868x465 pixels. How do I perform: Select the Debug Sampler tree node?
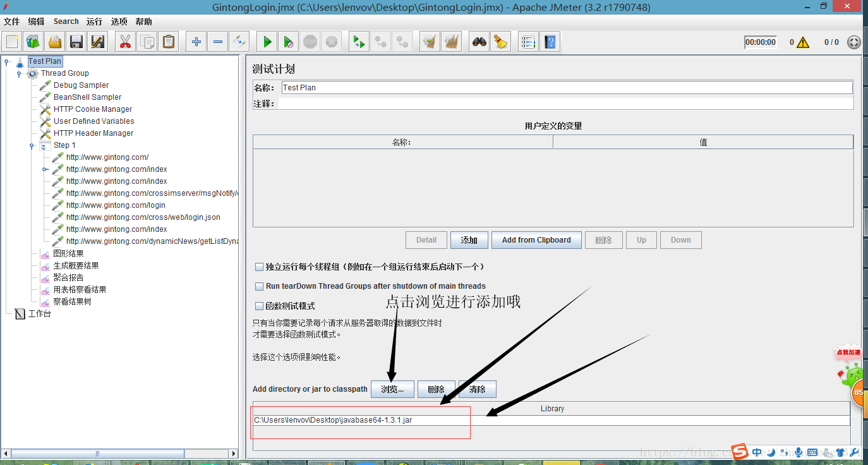(x=81, y=85)
